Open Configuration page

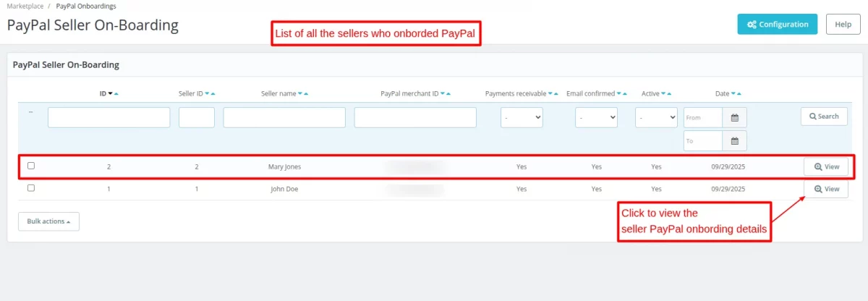[x=778, y=24]
